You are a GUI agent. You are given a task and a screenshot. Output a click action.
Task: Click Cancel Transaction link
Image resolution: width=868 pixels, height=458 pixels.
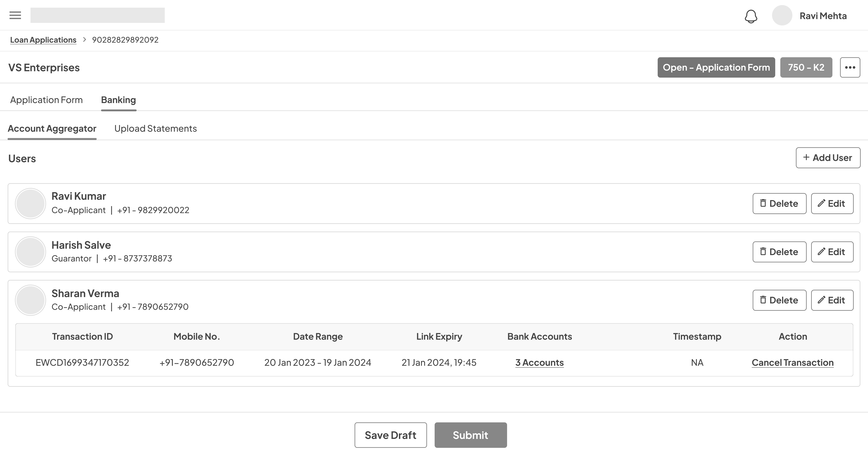792,363
